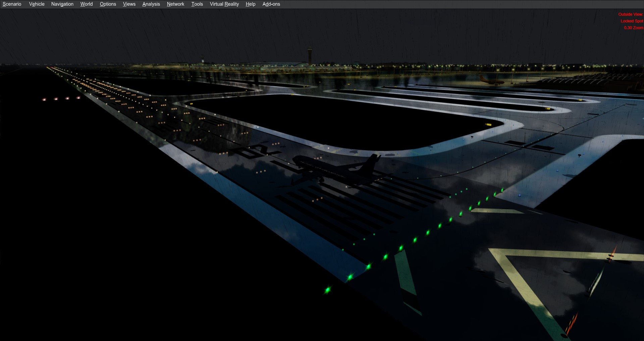Open the Network menu
The height and width of the screenshot is (341, 644).
click(x=175, y=4)
